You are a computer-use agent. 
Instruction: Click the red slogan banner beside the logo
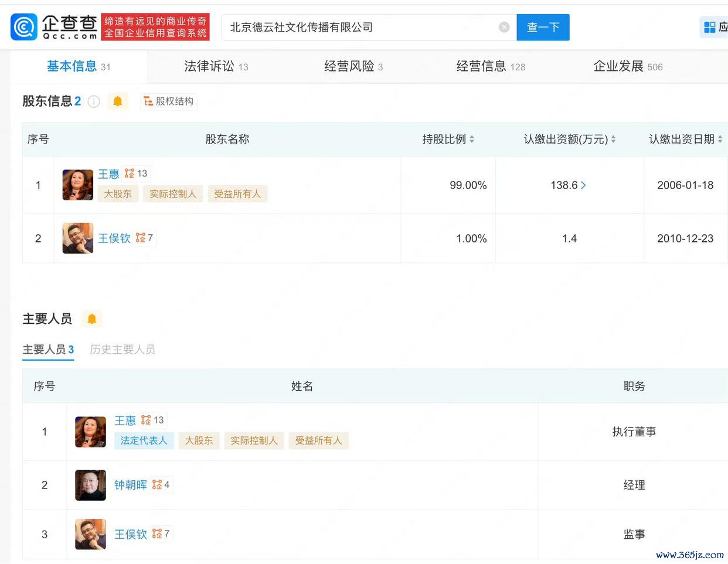155,27
